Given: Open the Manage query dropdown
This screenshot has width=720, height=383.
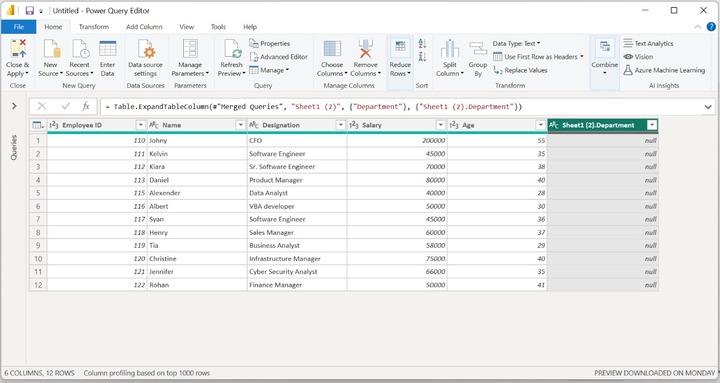Looking at the screenshot, I should [x=269, y=70].
